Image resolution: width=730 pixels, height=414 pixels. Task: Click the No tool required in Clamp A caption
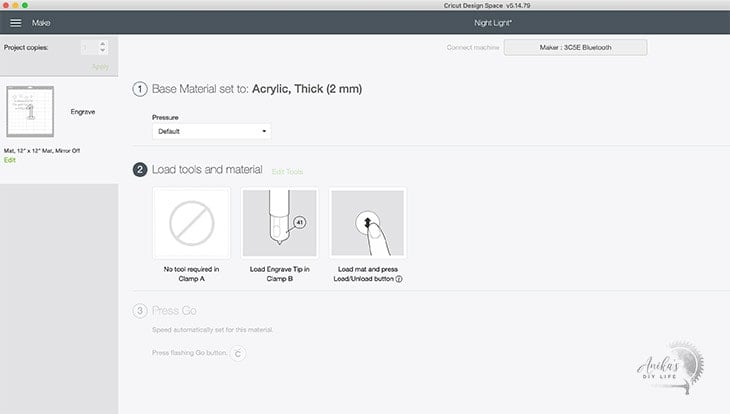[191, 274]
